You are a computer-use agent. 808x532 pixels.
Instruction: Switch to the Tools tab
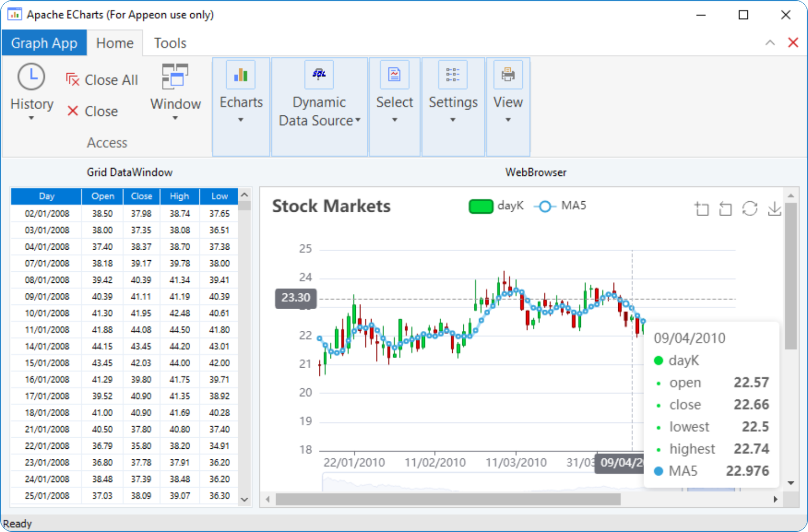170,43
